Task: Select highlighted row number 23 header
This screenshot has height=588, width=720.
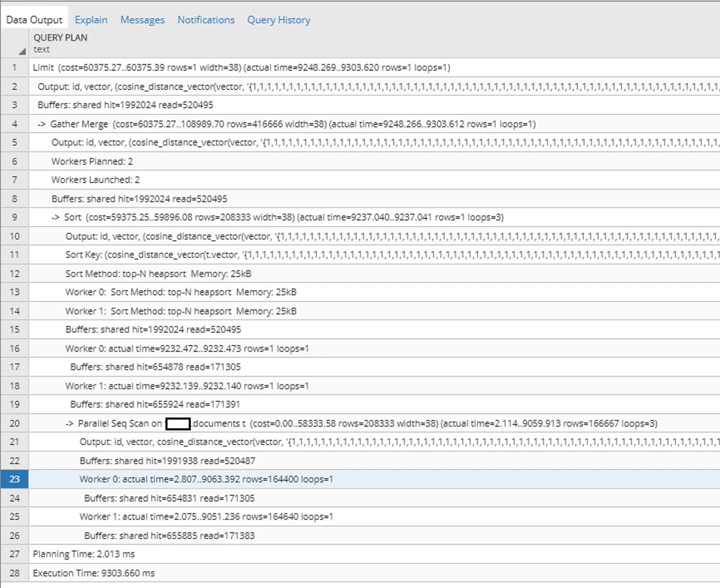Action: 15,479
